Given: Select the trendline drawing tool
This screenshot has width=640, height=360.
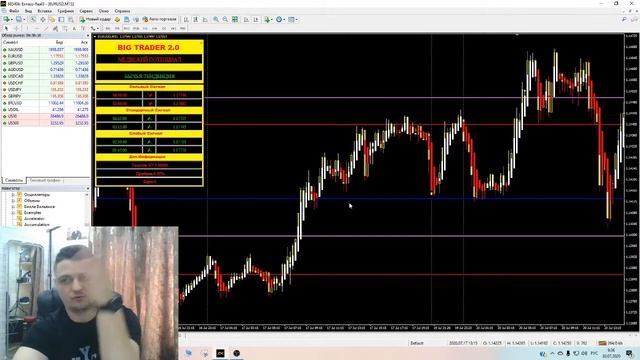Looking at the screenshot, I should [46, 28].
